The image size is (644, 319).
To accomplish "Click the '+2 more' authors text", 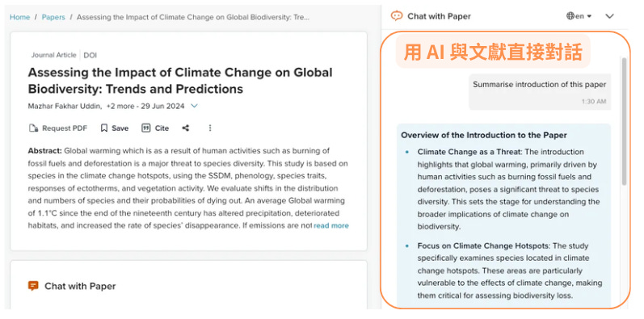I will [120, 106].
